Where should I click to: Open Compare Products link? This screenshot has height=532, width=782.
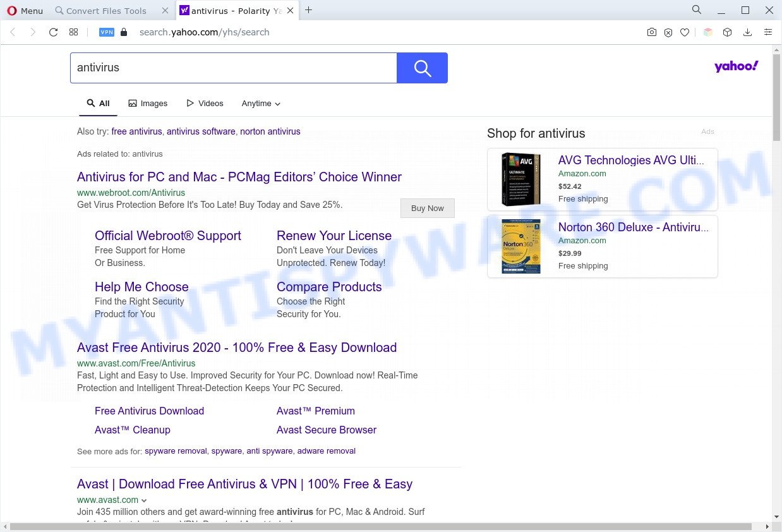pos(329,287)
